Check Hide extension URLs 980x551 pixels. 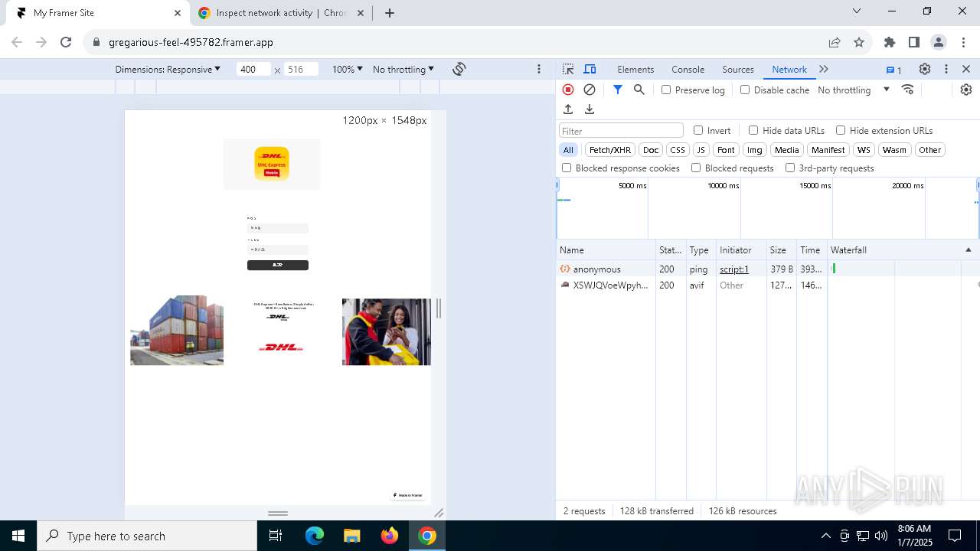click(841, 130)
